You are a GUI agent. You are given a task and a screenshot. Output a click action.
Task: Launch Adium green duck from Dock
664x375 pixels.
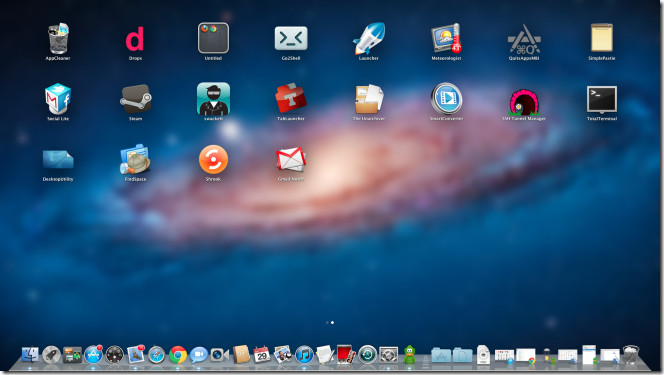point(409,354)
